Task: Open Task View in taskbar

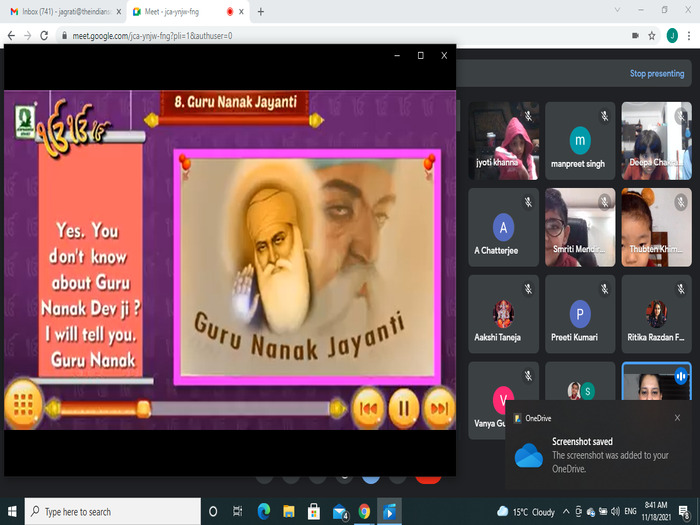Action: (238, 512)
